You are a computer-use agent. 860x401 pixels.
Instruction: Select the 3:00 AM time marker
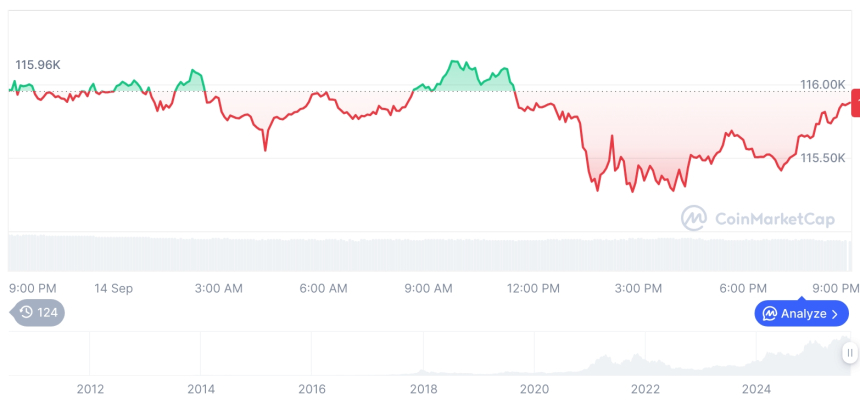pyautogui.click(x=218, y=288)
